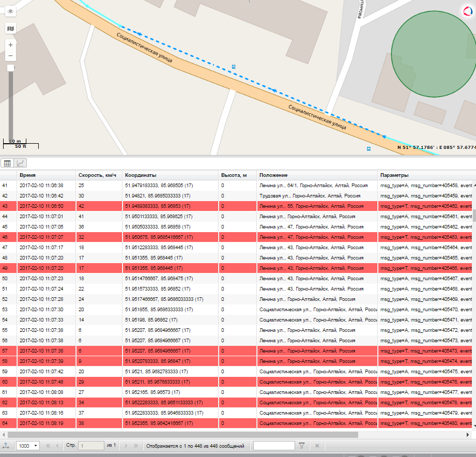Apply the message filter funnel icon

tap(302, 445)
